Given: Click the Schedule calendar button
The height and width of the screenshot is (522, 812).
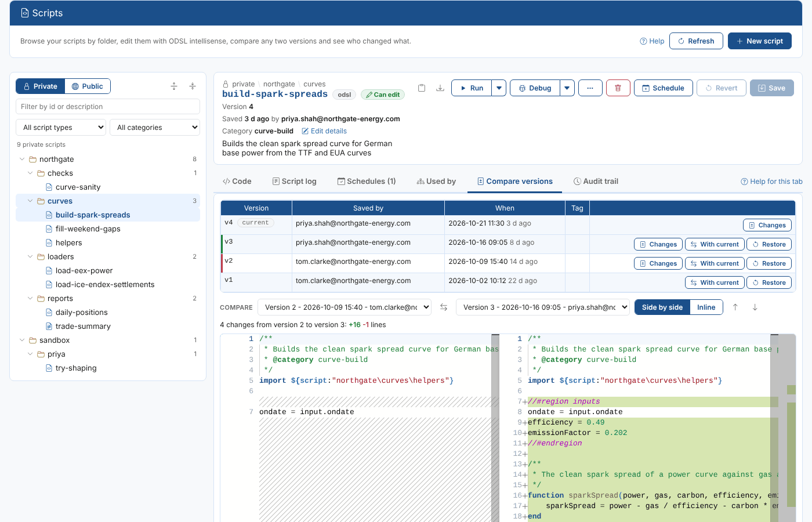Looking at the screenshot, I should pos(664,88).
